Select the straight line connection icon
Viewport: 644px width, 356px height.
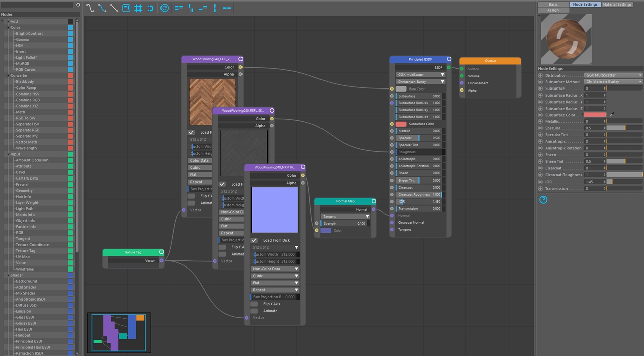pos(114,8)
